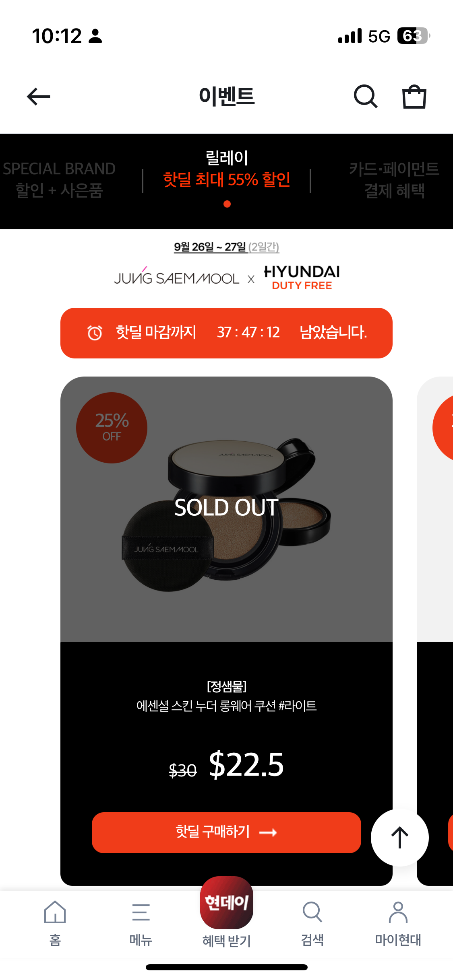453x980 pixels.
Task: Open the 에센셜 스킨 누더 롱웨어 쿠션 product title
Action: pos(226,706)
